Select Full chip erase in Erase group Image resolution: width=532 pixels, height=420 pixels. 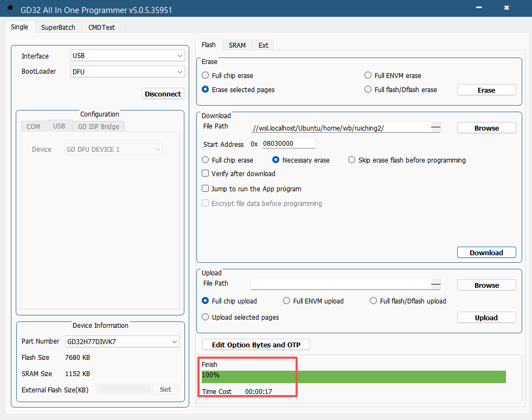click(227, 75)
